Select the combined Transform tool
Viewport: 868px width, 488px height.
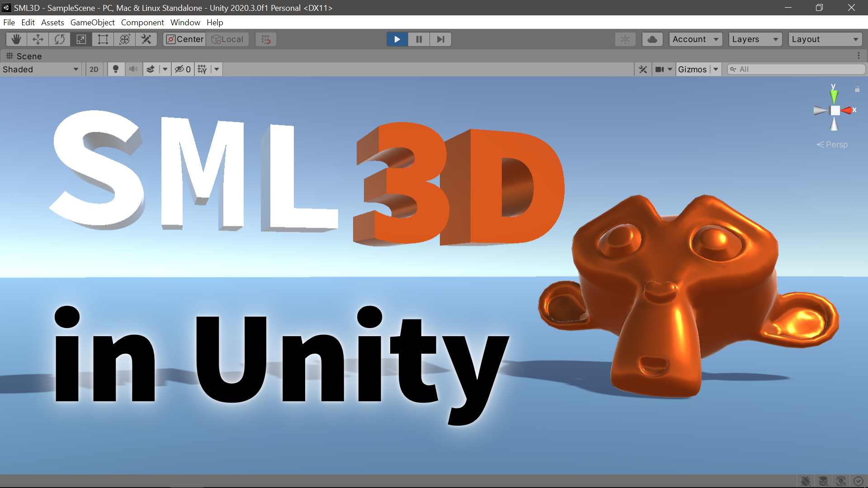click(125, 39)
